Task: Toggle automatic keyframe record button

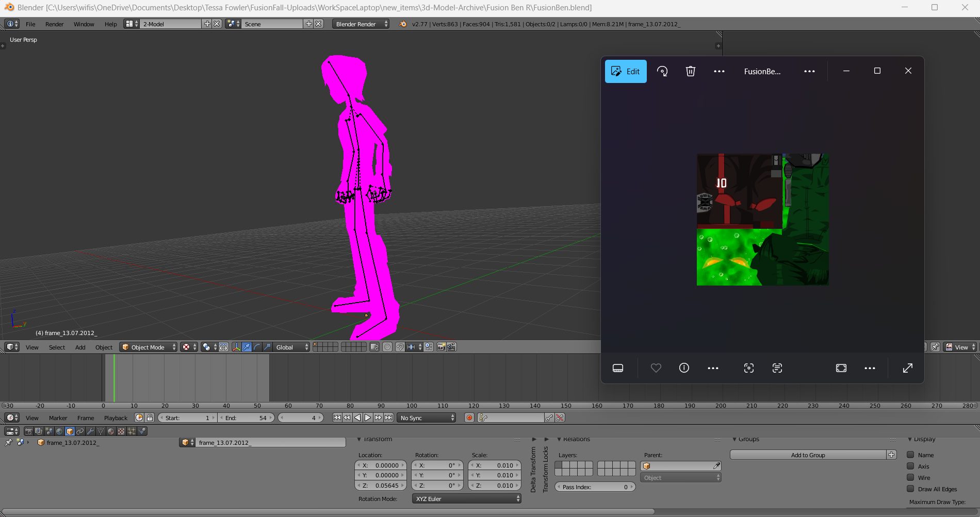Action: pyautogui.click(x=469, y=418)
